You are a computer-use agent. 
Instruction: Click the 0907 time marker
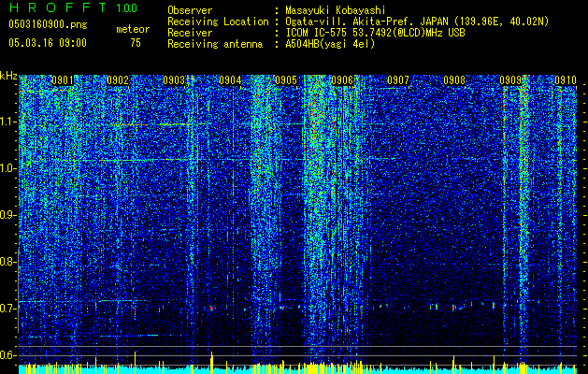click(x=398, y=80)
